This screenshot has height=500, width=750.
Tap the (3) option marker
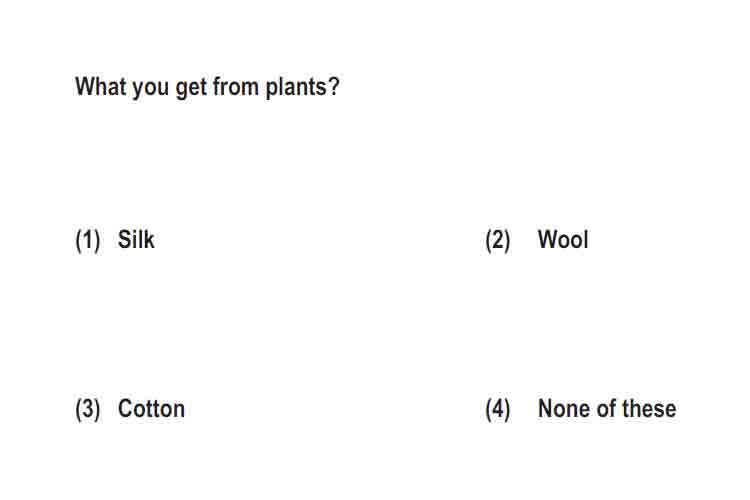click(88, 410)
